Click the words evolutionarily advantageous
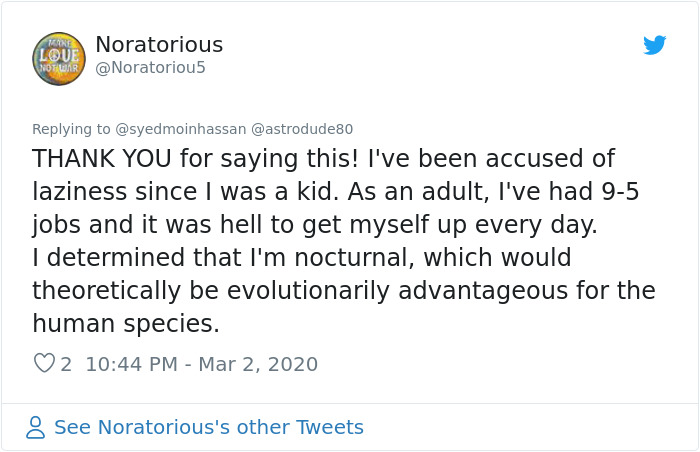Viewport: 700px width, 452px height. click(397, 291)
